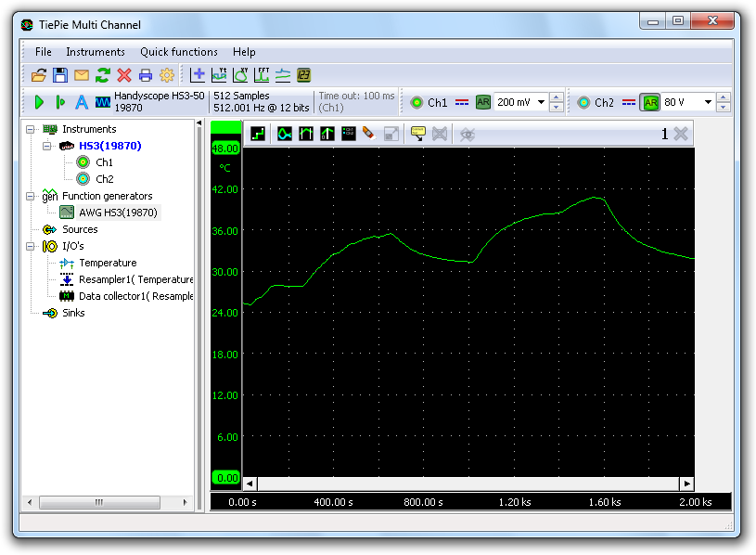The height and width of the screenshot is (555, 756).
Task: Click the print icon in toolbar
Action: (146, 75)
